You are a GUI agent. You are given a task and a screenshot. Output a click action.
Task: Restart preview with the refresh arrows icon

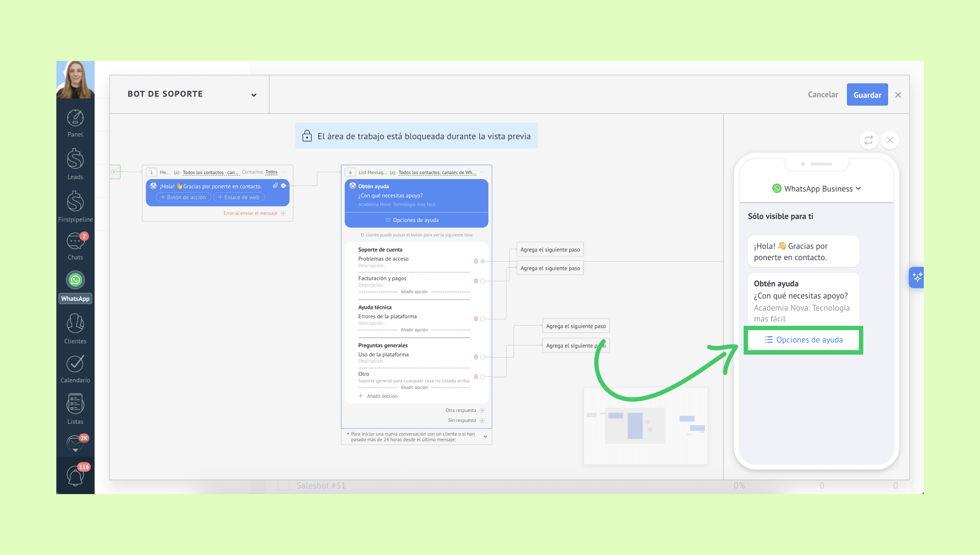tap(868, 140)
